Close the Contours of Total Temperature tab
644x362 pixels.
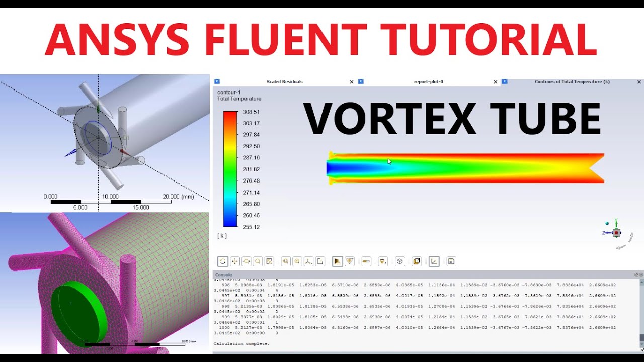(639, 82)
